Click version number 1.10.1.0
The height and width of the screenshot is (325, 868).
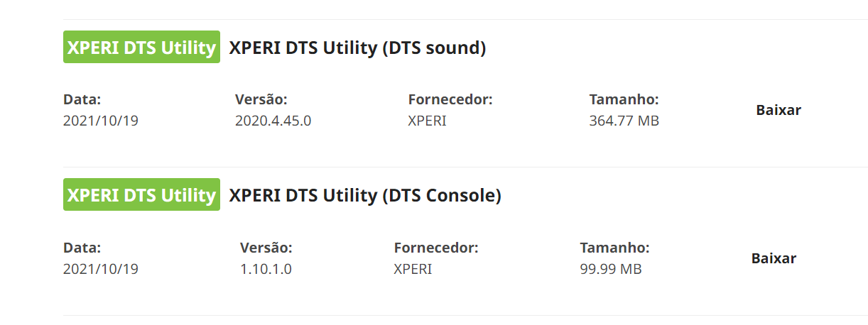pyautogui.click(x=266, y=269)
